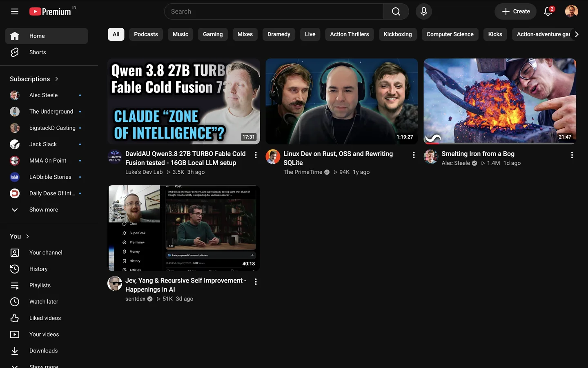
Task: Open the Smelting Iron from a Bog title
Action: point(478,154)
